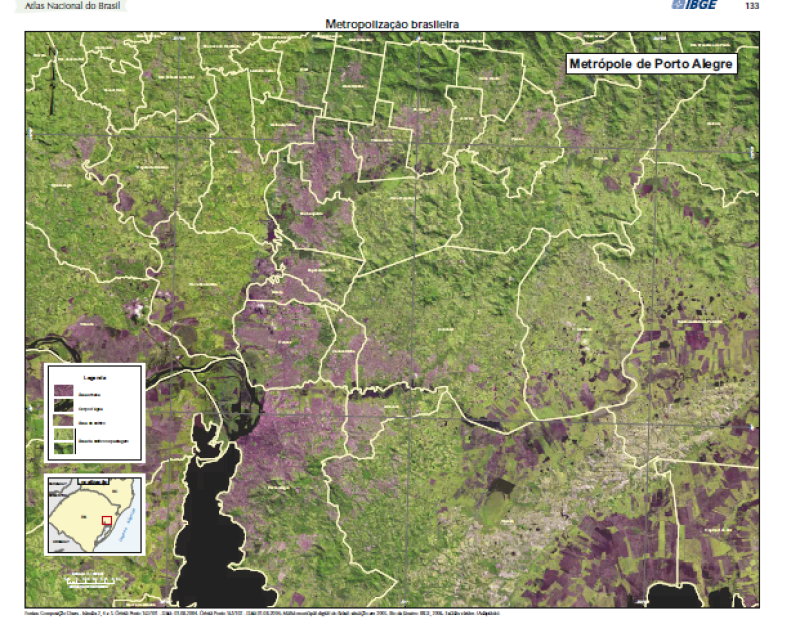Click the light green legend swatch
The width and height of the screenshot is (800, 624).
coord(63,434)
